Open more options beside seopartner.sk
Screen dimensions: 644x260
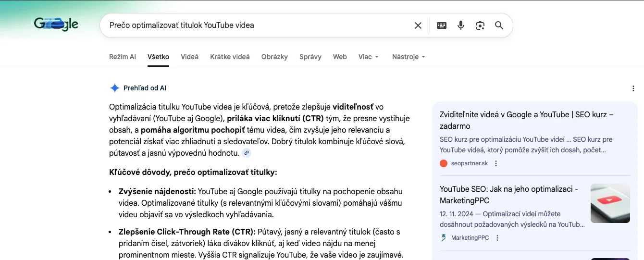[496, 163]
